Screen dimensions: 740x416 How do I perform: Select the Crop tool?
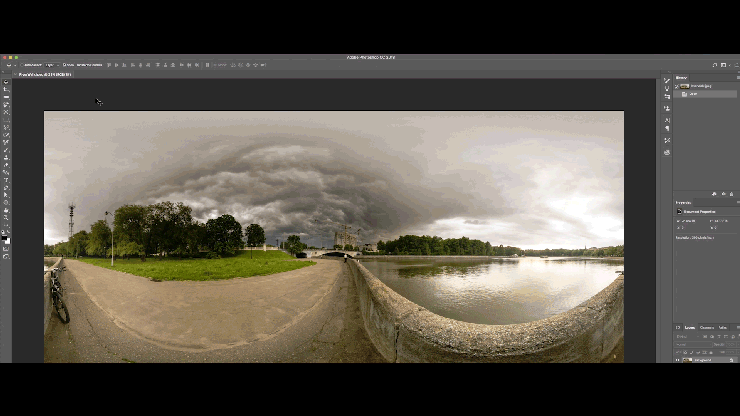click(6, 112)
